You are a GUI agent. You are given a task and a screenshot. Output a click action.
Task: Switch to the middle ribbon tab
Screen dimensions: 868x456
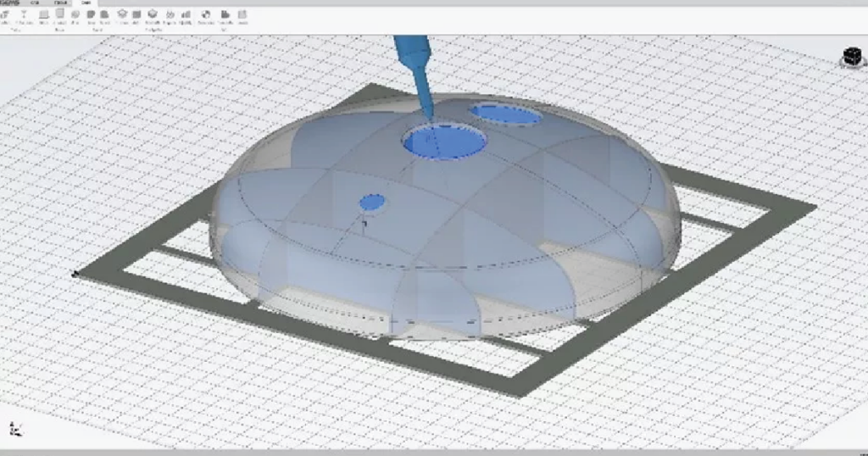click(61, 3)
